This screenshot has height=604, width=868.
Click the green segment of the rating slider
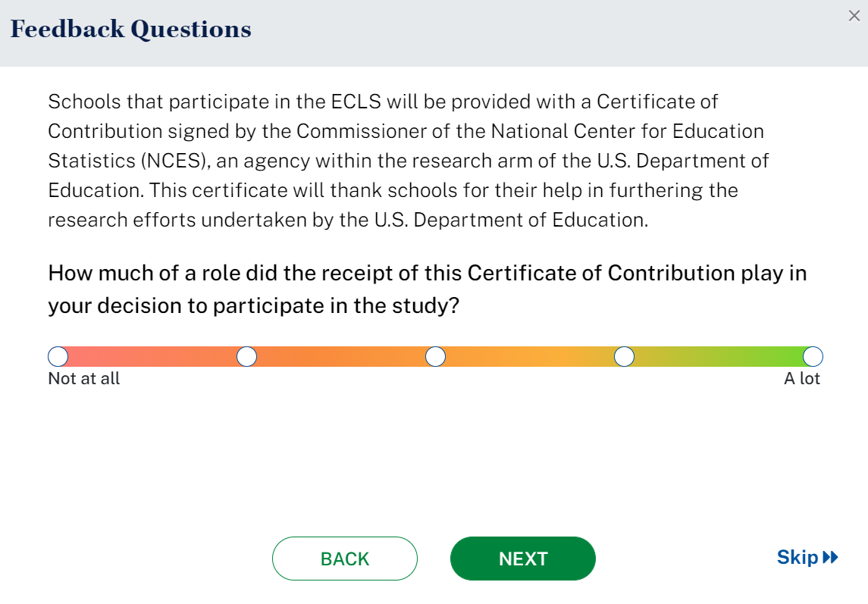pyautogui.click(x=719, y=356)
